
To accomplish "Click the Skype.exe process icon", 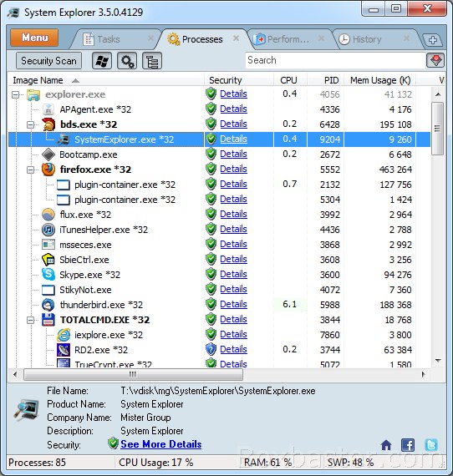I will coord(48,275).
